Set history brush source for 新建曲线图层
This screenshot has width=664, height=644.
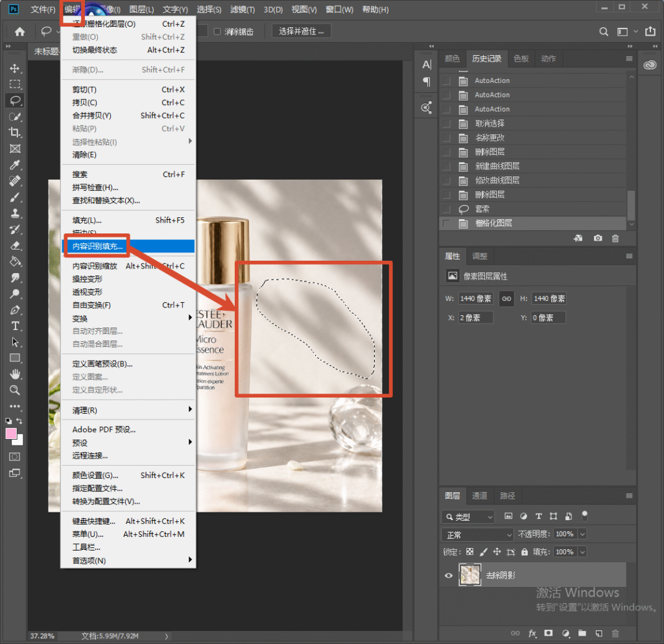point(446,166)
